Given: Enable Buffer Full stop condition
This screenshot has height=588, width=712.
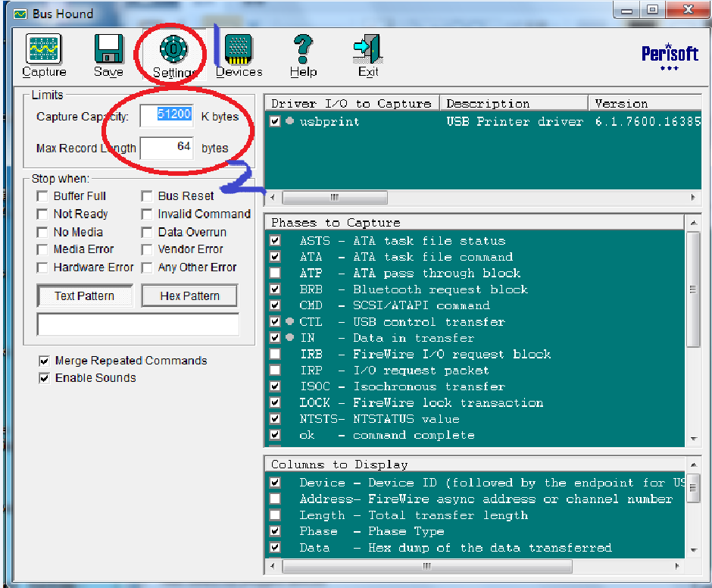Looking at the screenshot, I should pos(42,196).
